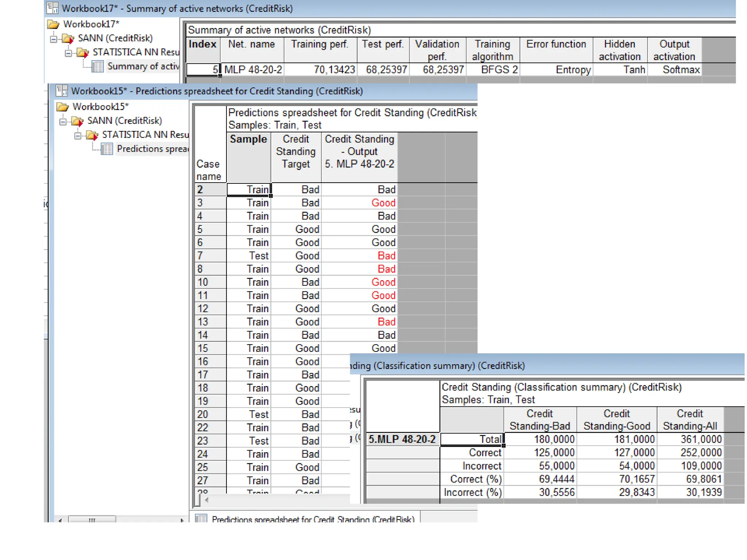Image resolution: width=747 pixels, height=560 pixels.
Task: Click Workbook17 title bar document icon
Action: [x=53, y=8]
